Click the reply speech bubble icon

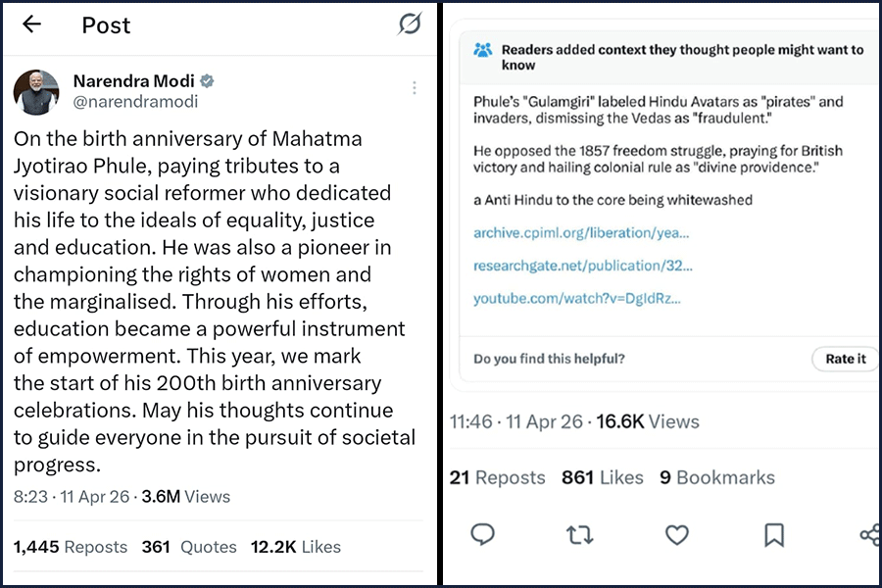(482, 534)
